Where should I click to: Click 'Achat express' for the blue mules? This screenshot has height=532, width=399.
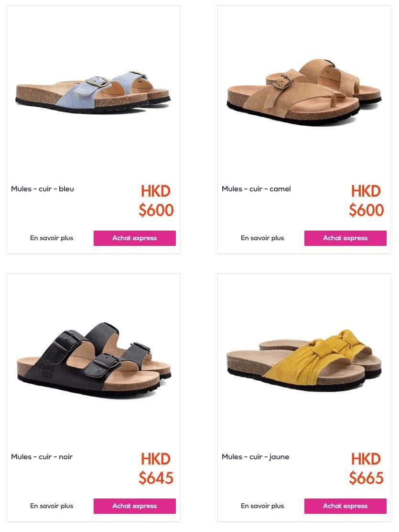click(135, 238)
